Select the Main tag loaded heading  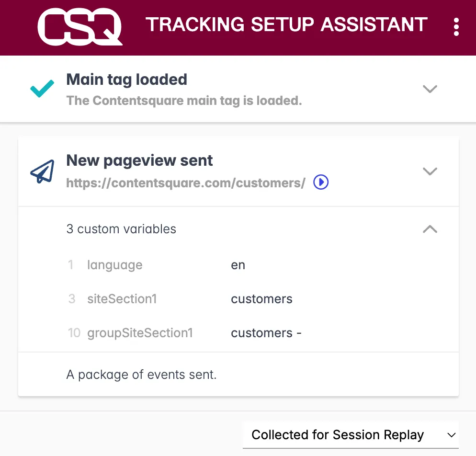(126, 80)
